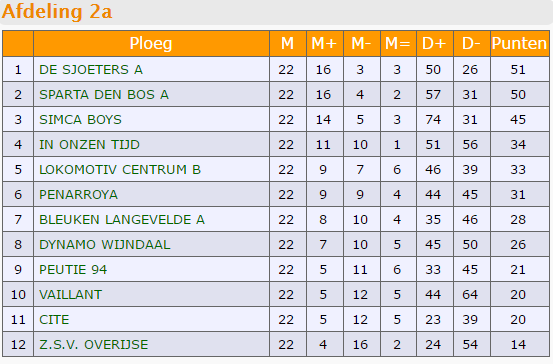553x364 pixels.
Task: Select the M+ column header
Action: 324,44
